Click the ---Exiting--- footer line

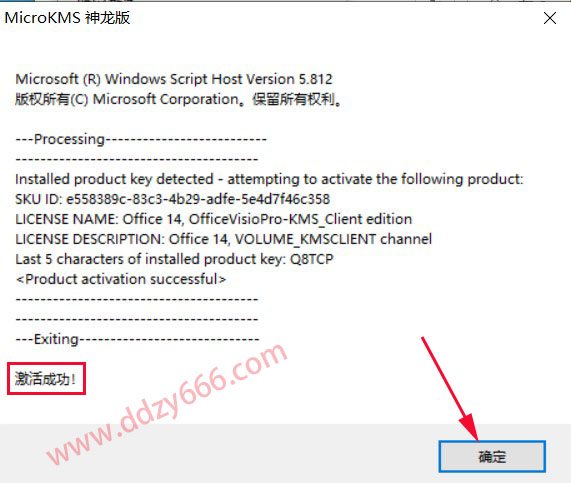coord(137,339)
